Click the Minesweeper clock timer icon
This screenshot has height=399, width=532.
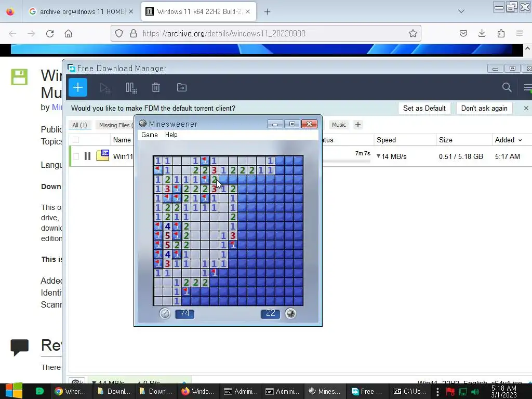point(165,313)
